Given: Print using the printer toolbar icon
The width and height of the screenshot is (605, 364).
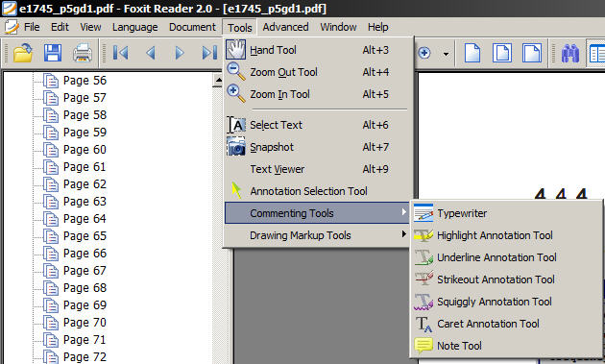Looking at the screenshot, I should (x=83, y=53).
